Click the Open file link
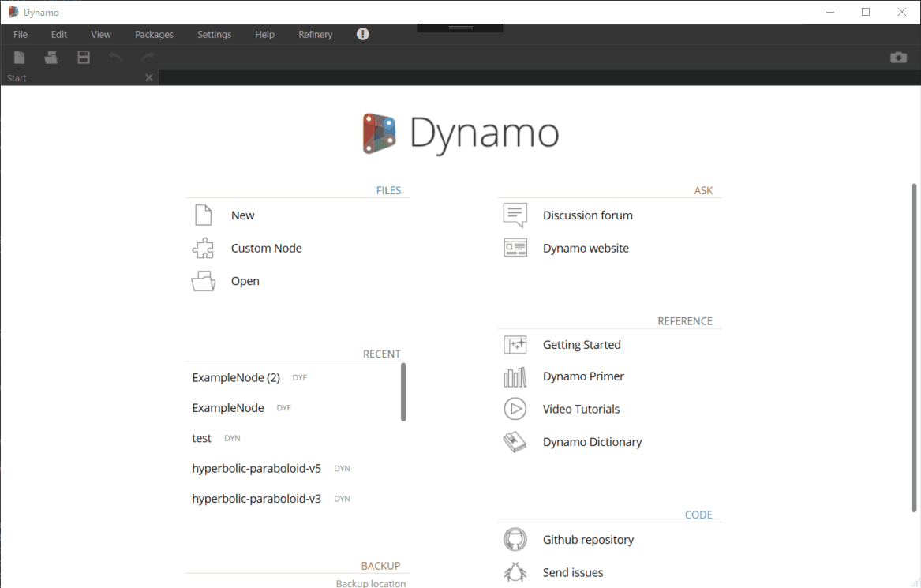921x588 pixels. click(x=245, y=281)
